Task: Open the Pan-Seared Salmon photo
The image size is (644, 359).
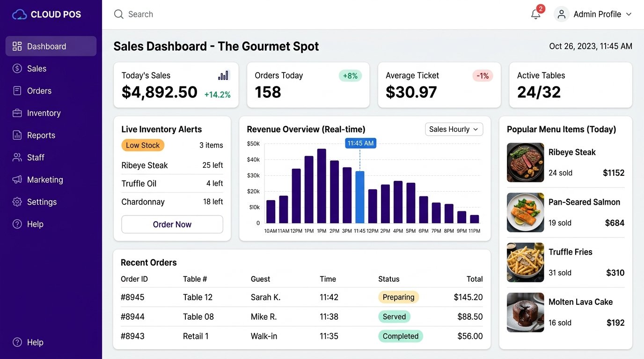Action: coord(526,213)
